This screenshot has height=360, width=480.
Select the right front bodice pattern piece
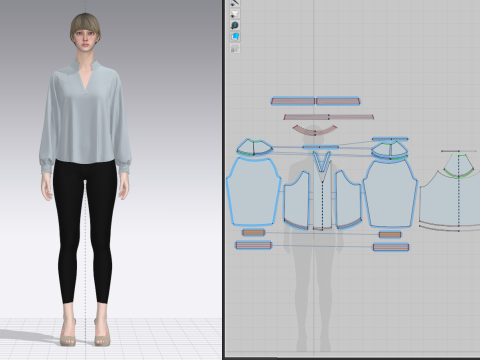[348, 201]
